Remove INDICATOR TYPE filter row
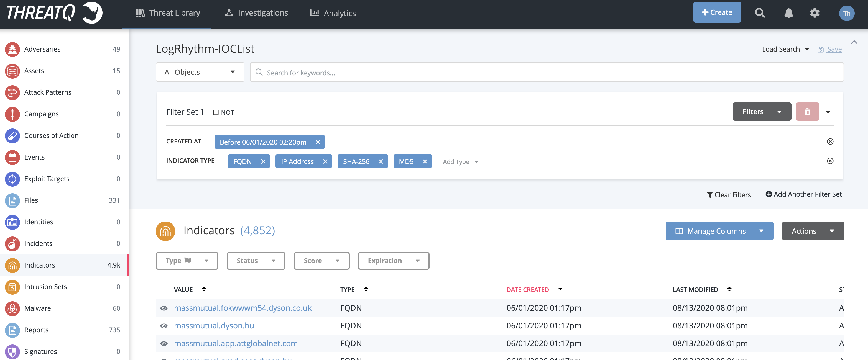The height and width of the screenshot is (360, 868). (x=830, y=161)
